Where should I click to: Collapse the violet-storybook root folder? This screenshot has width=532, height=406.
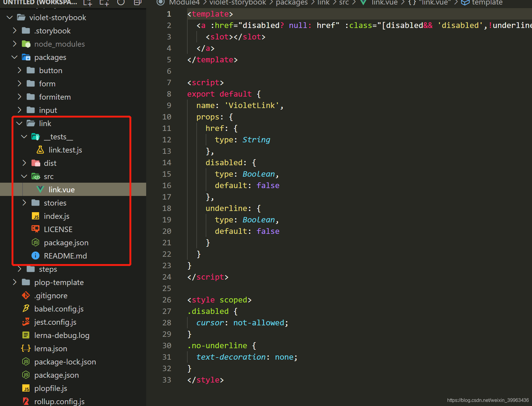click(10, 17)
